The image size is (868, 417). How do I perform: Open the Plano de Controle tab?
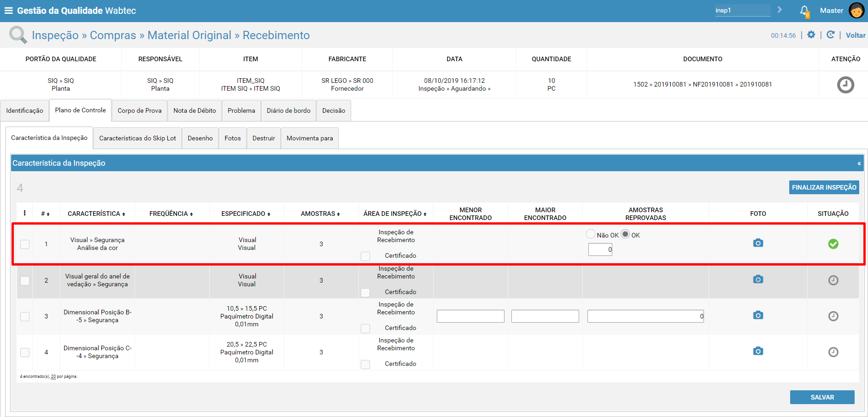pyautogui.click(x=80, y=110)
